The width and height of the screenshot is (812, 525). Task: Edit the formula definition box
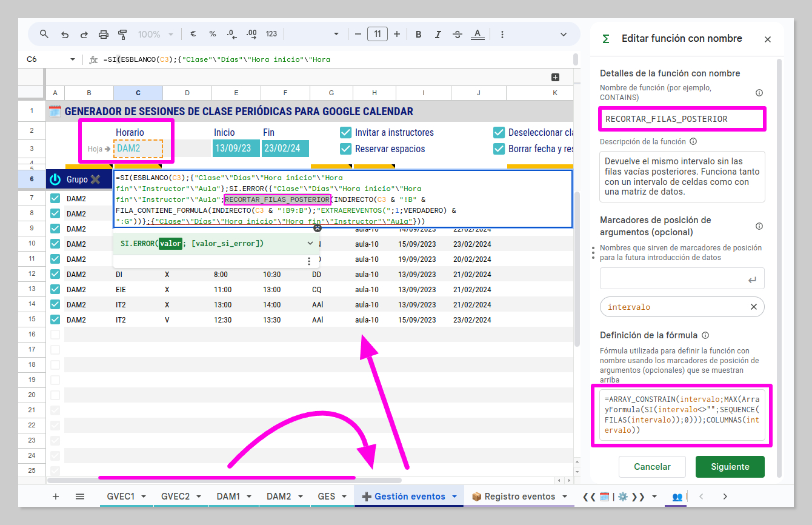pos(682,415)
